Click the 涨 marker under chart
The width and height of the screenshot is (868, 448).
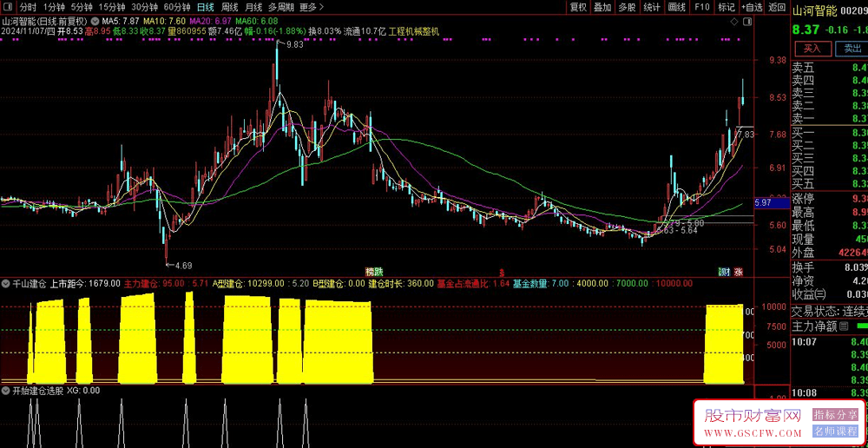[739, 272]
